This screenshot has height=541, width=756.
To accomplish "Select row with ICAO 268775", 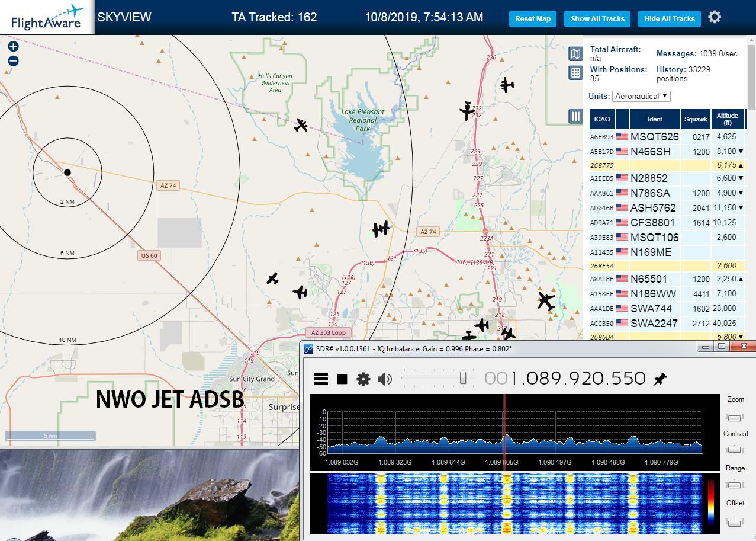I will pyautogui.click(x=667, y=165).
